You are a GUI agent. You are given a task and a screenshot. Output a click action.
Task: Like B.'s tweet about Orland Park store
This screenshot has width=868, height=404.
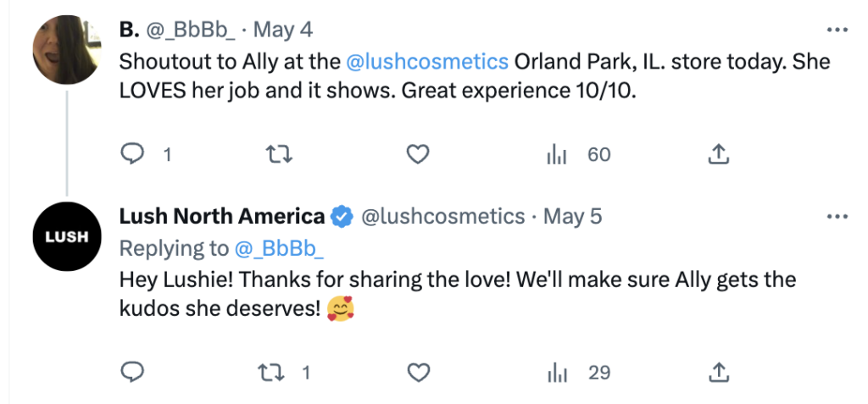[x=418, y=154]
